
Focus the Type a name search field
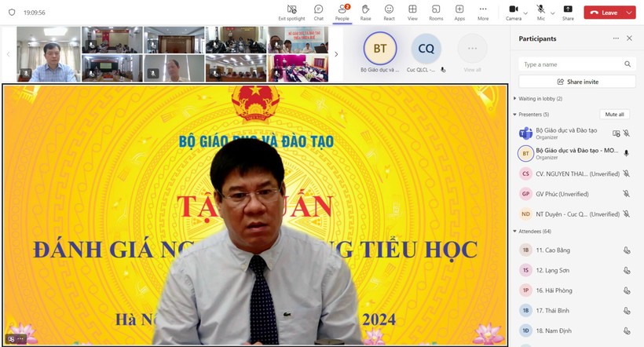point(577,64)
